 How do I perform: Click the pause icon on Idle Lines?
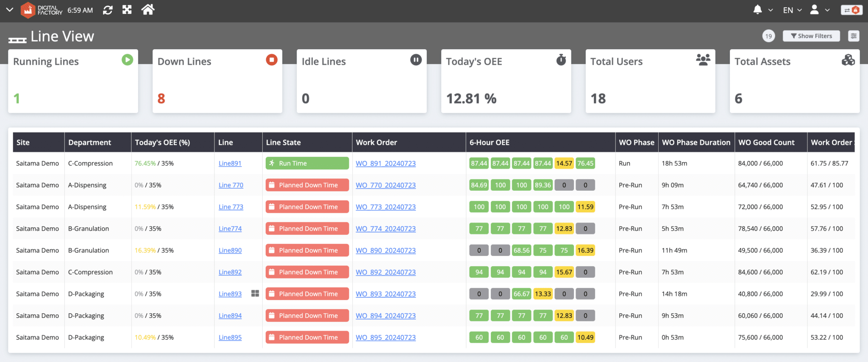[416, 60]
